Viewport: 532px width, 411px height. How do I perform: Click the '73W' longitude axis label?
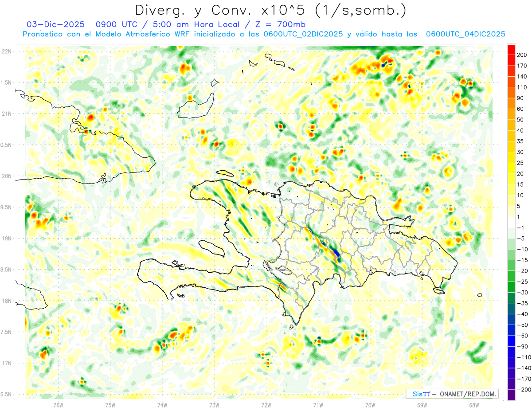214,405
